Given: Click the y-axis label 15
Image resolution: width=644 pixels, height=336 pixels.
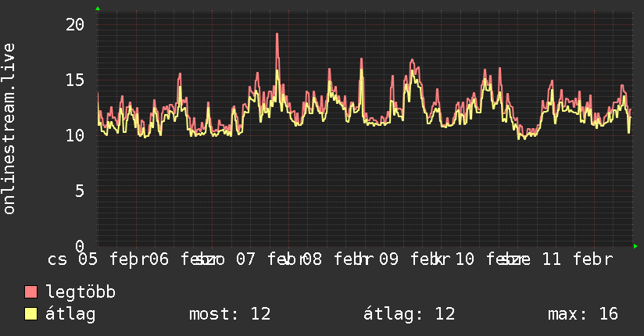Looking at the screenshot, I should click(75, 80).
